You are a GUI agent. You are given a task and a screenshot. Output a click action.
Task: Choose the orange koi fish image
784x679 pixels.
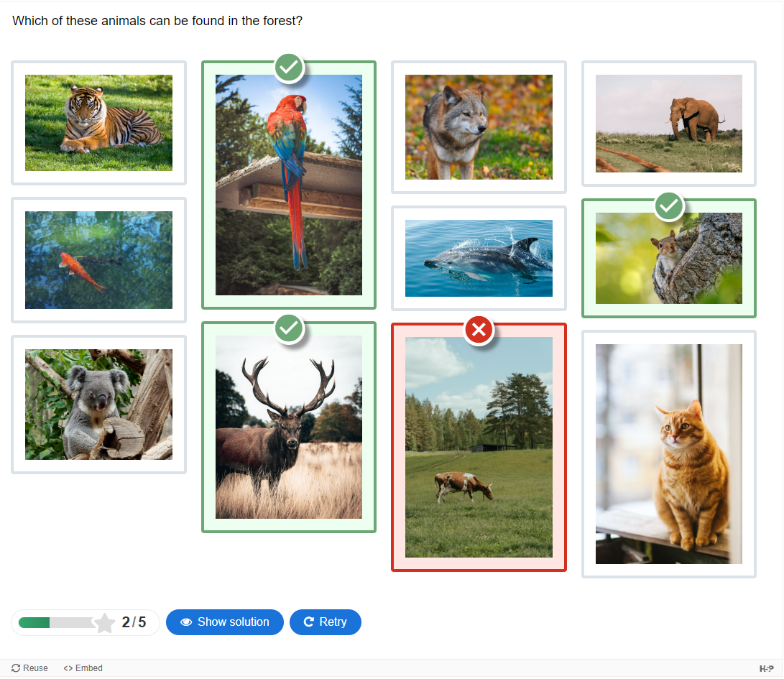coord(98,260)
